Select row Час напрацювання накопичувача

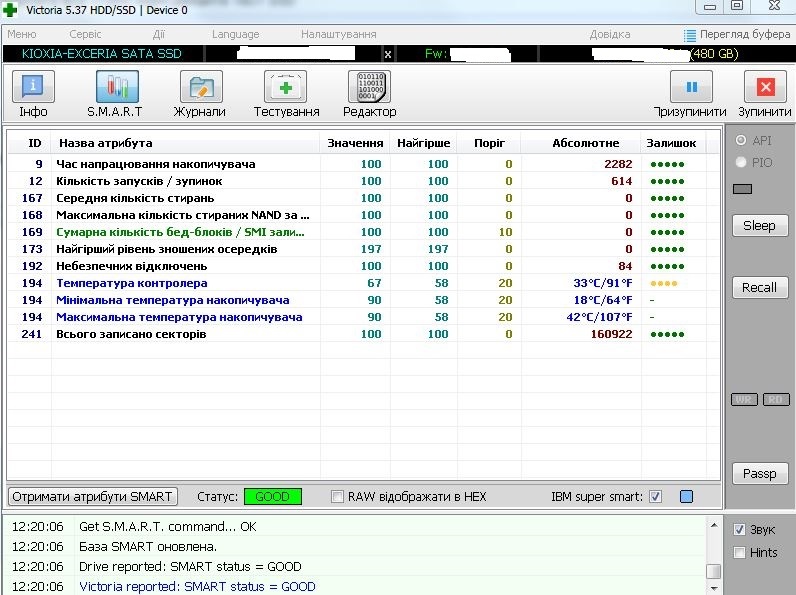(x=363, y=164)
